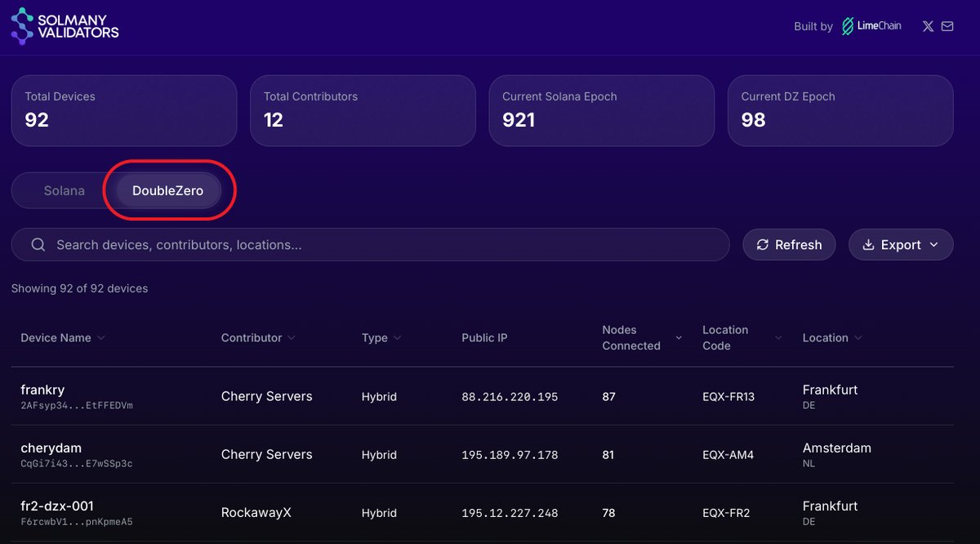This screenshot has width=980, height=544.
Task: Click the Public IP column header
Action: click(484, 337)
